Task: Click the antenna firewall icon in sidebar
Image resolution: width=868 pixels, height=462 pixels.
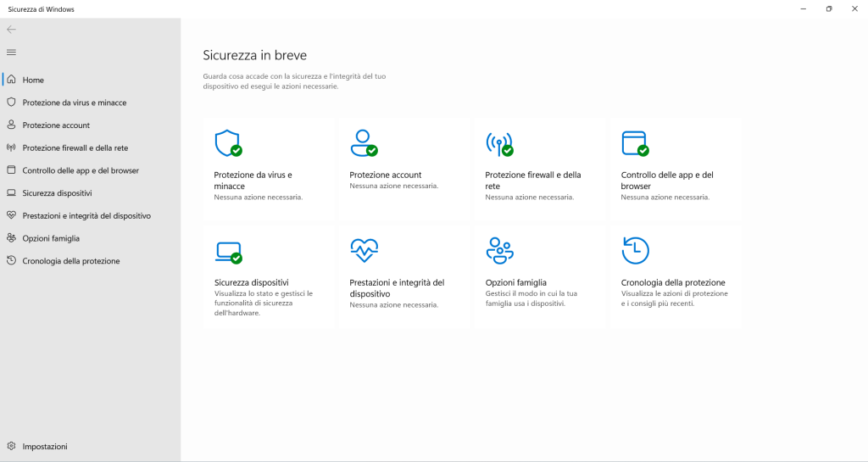Action: coord(11,148)
